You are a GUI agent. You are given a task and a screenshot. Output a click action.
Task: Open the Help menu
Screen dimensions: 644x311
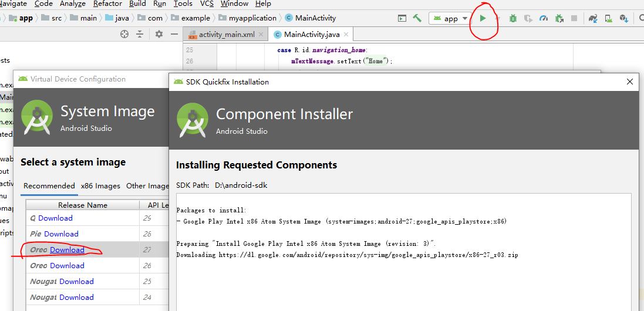pos(263,4)
